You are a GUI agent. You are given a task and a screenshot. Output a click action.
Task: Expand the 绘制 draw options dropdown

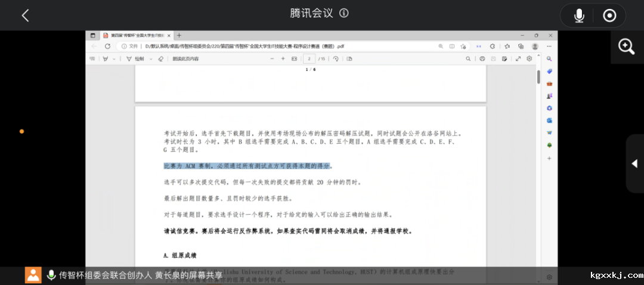151,58
